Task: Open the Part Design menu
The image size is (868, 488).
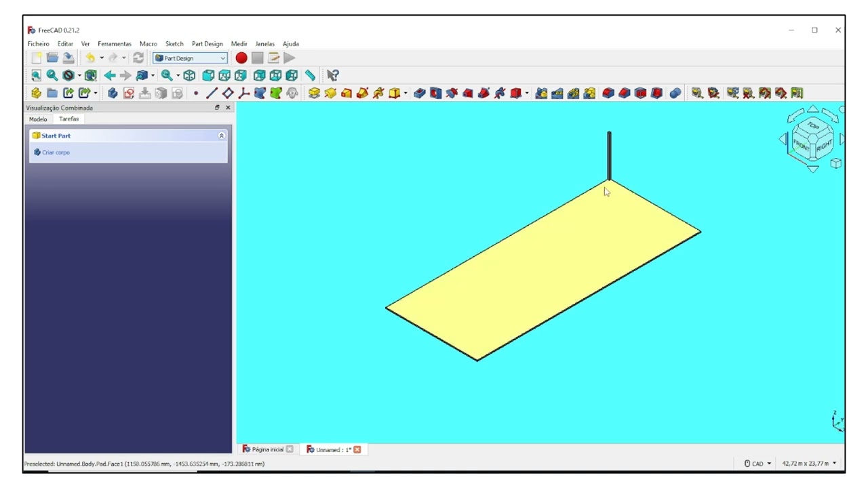Action: 207,44
